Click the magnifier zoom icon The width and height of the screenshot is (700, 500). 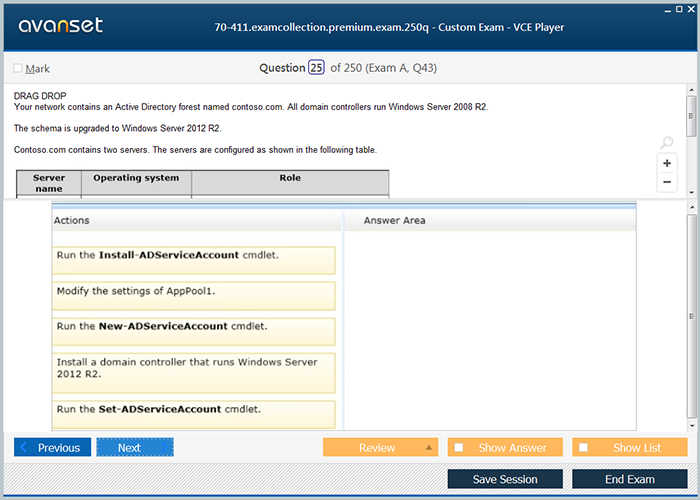[x=667, y=143]
